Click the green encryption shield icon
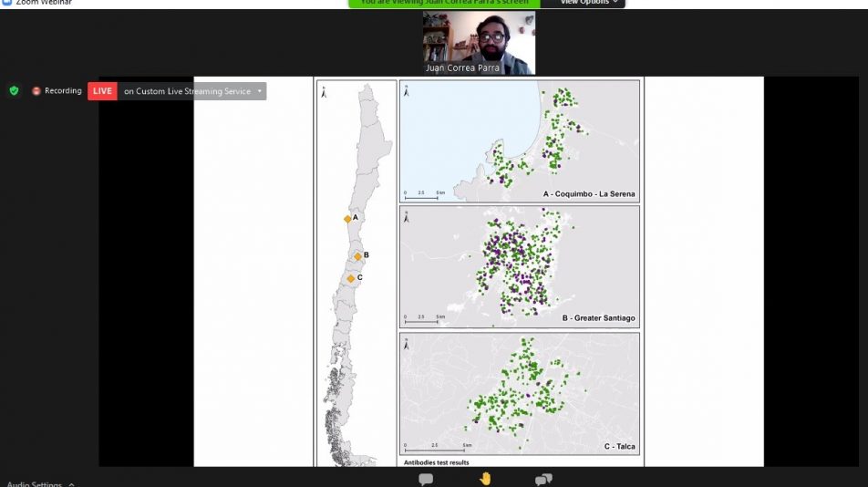 (x=14, y=91)
